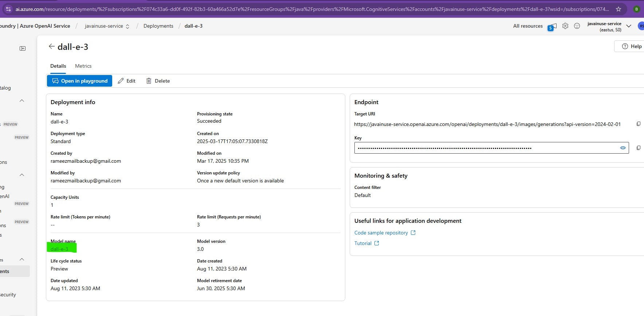Click the Modified on Mar 17 value

[x=223, y=161]
